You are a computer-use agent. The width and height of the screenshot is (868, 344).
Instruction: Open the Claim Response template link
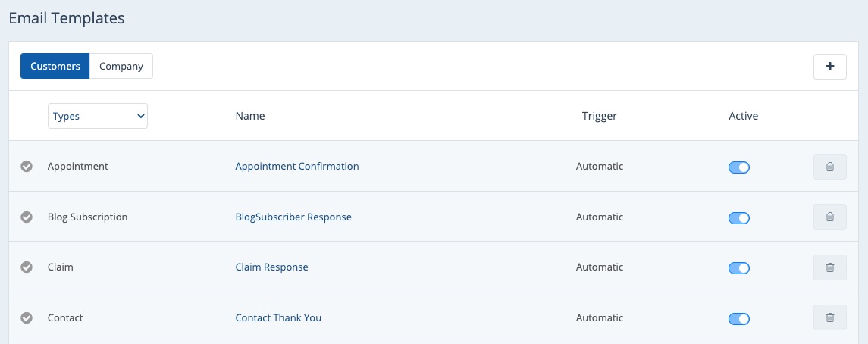pyautogui.click(x=271, y=267)
